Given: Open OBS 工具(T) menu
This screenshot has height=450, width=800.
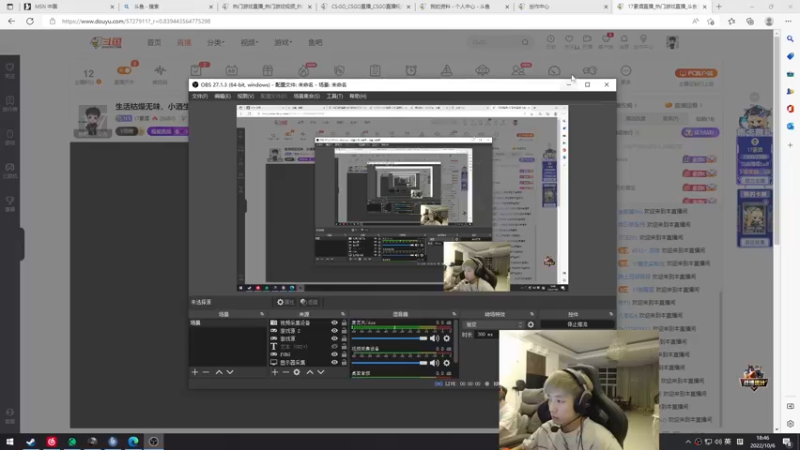Looking at the screenshot, I should tap(335, 96).
